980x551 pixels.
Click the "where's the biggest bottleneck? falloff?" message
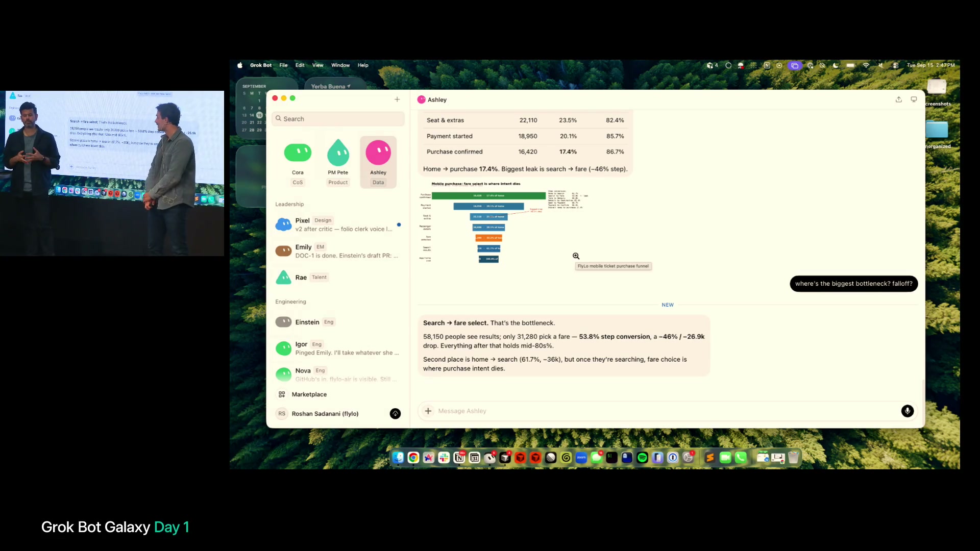(853, 284)
